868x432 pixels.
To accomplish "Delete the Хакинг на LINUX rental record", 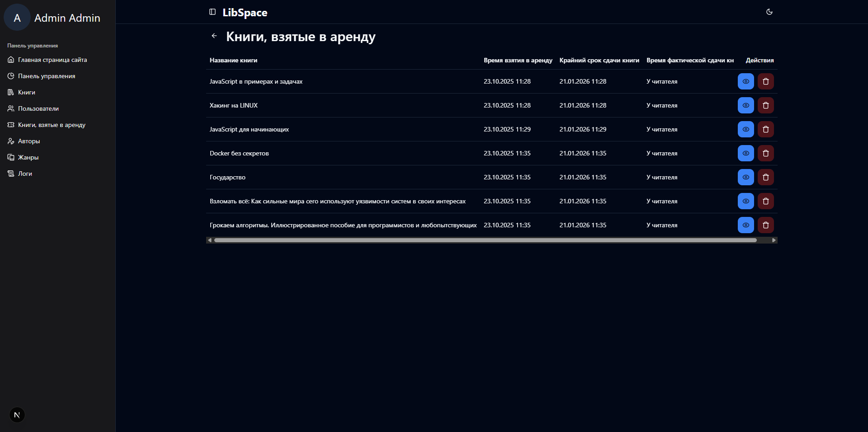I will (x=765, y=106).
